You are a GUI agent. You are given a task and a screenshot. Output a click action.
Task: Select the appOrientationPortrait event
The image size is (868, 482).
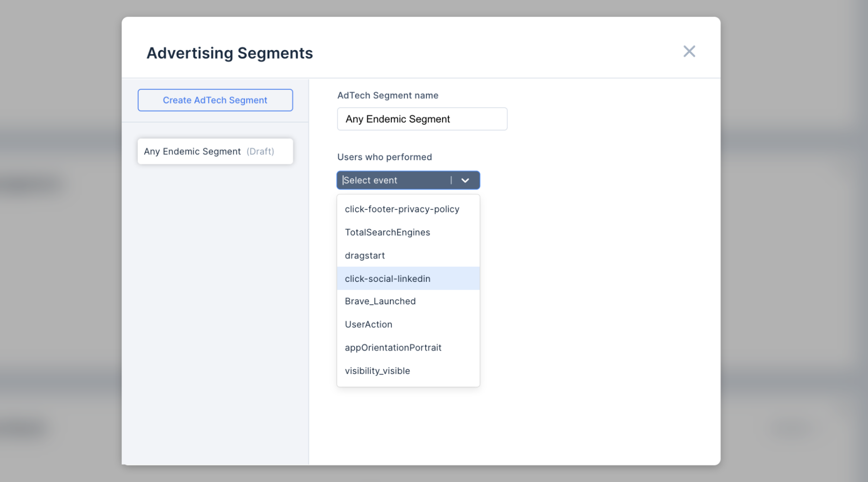[x=408, y=347]
